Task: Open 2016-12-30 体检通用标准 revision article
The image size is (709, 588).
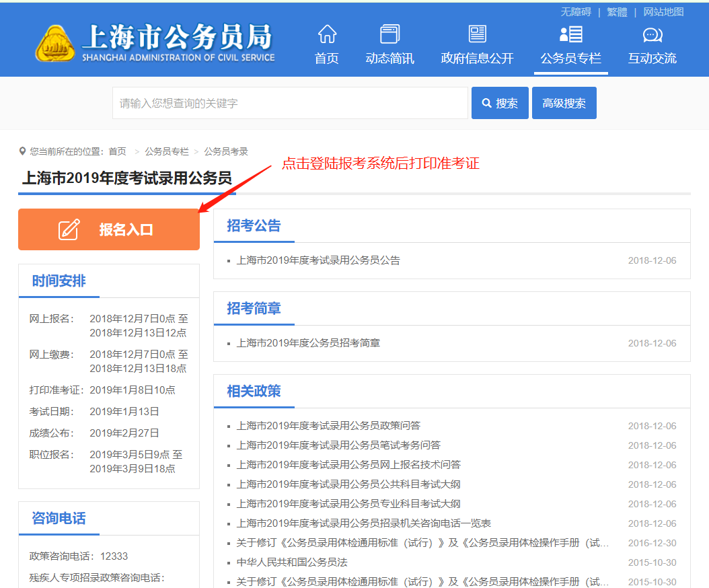Action: click(x=423, y=543)
